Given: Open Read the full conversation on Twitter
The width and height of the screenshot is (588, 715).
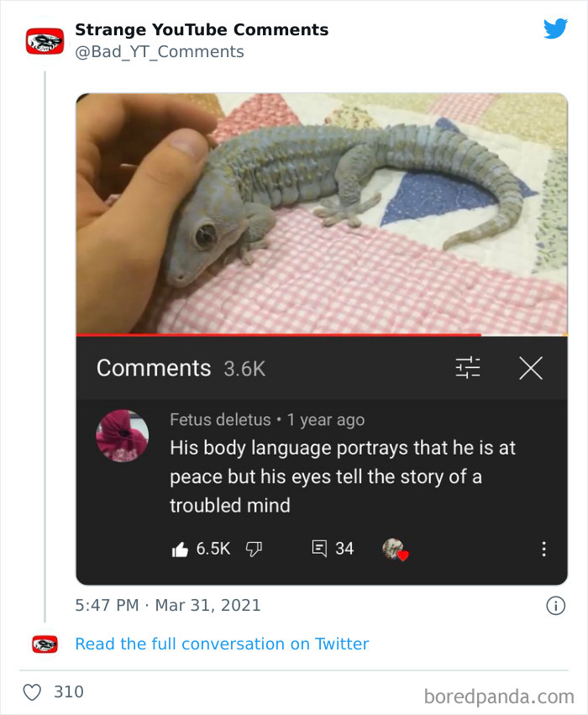Looking at the screenshot, I should (x=222, y=644).
